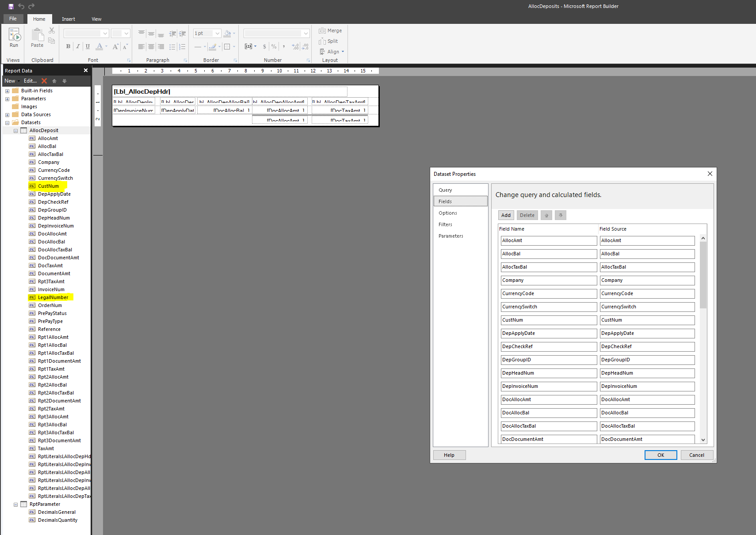Toggle Italic formatting button
The image size is (756, 535).
pos(78,46)
